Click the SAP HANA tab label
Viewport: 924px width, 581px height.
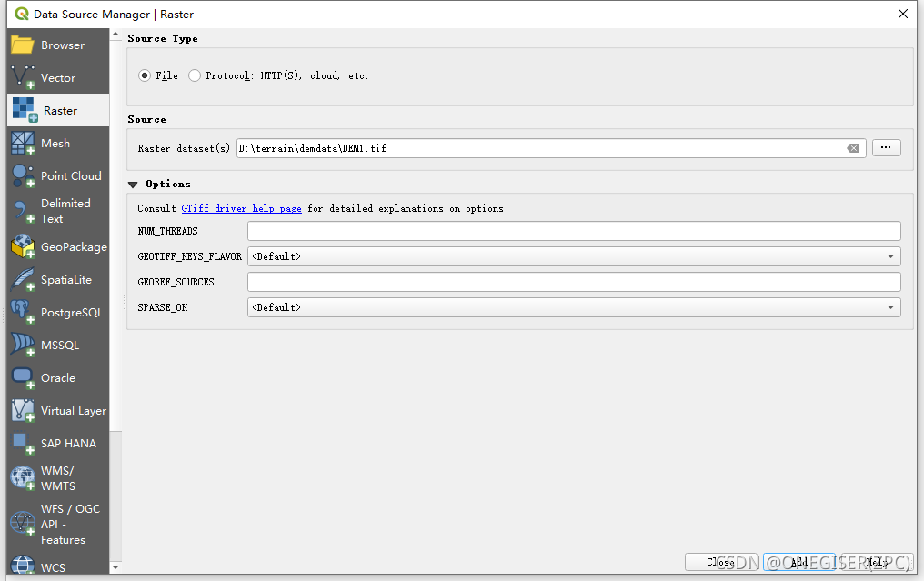point(68,443)
